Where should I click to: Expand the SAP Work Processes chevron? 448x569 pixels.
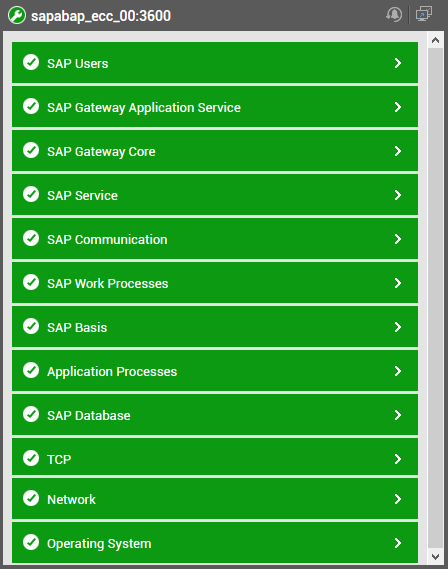click(x=398, y=283)
